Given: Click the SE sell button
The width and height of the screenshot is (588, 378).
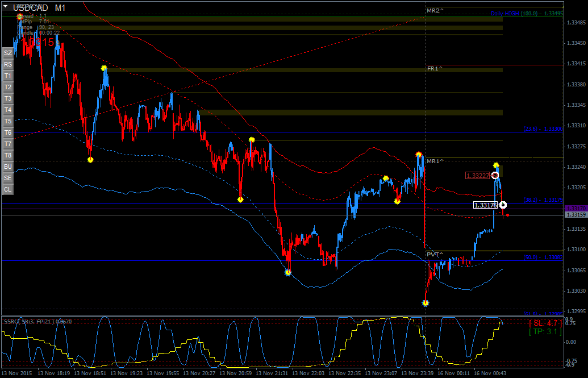Looking at the screenshot, I should click(x=8, y=178).
